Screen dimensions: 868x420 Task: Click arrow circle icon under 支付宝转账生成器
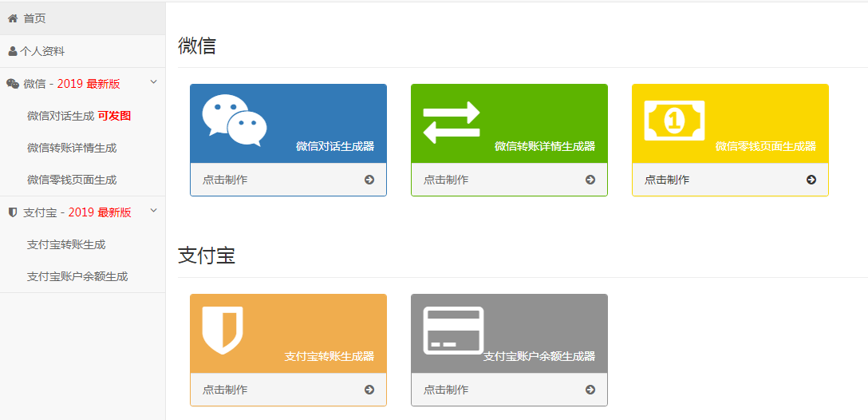point(369,390)
